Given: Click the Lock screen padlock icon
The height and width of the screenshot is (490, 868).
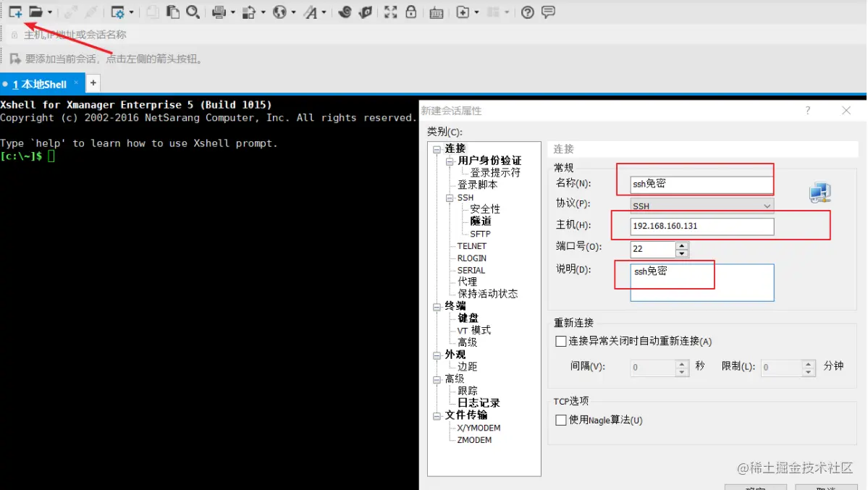Looking at the screenshot, I should (x=410, y=12).
